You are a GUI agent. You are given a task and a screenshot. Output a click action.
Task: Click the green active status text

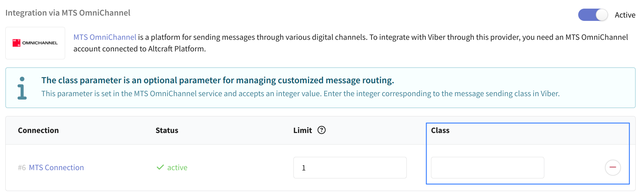click(x=177, y=167)
